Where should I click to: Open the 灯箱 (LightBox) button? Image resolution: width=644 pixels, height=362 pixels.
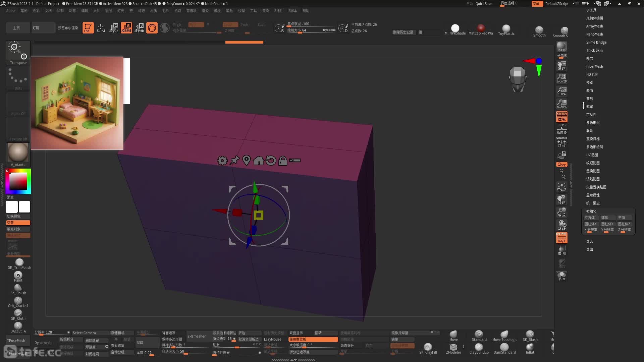[x=44, y=28]
